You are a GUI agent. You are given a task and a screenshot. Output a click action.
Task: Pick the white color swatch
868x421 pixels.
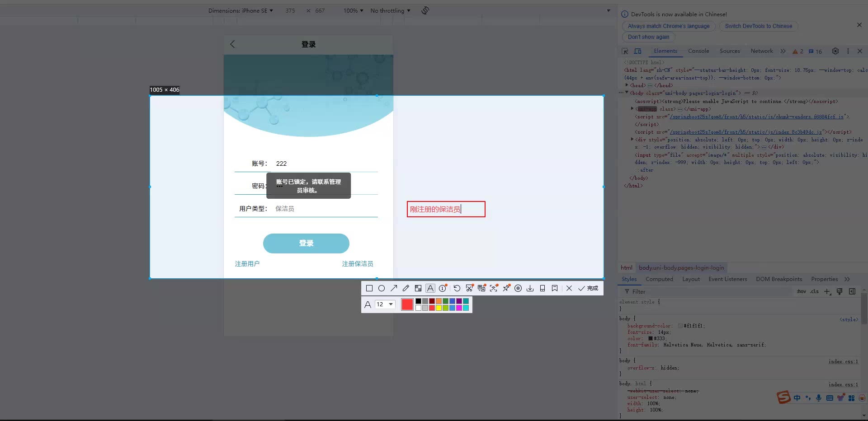tap(419, 308)
